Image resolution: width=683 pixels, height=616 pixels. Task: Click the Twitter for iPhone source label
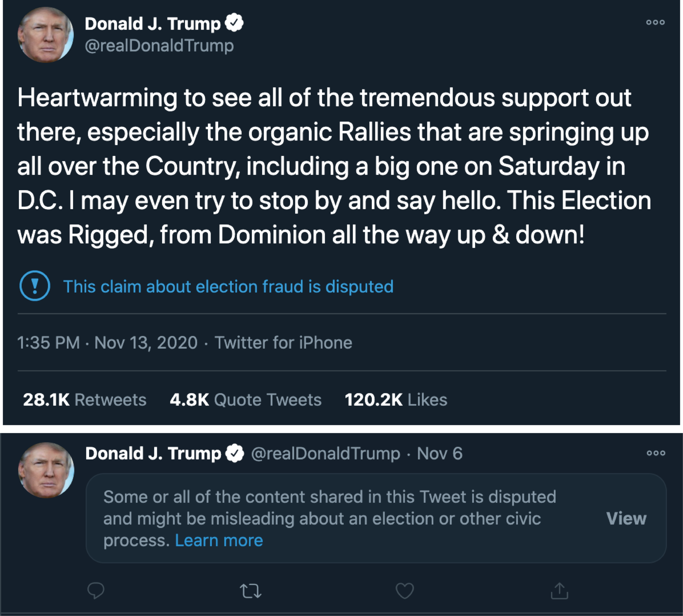(283, 342)
